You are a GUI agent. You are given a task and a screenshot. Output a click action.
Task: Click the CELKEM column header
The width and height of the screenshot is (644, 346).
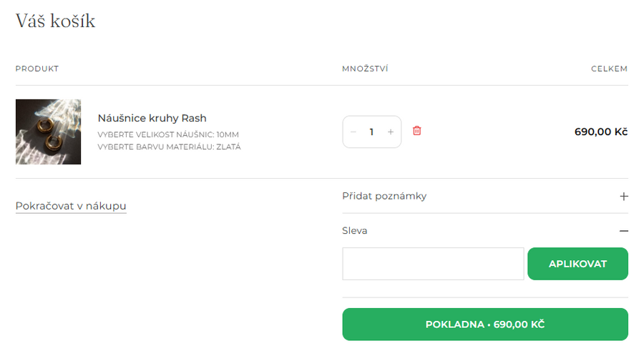coord(609,69)
